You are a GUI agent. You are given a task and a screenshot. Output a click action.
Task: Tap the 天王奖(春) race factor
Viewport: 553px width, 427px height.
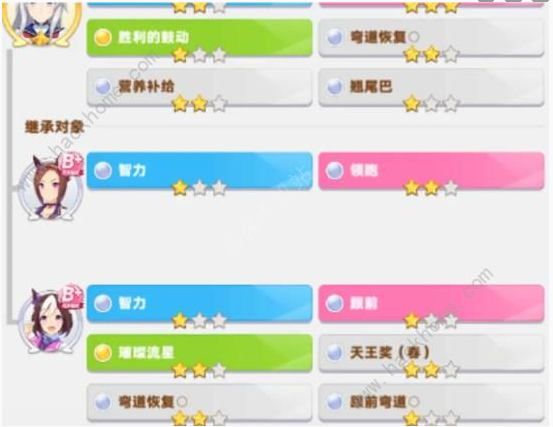(x=431, y=353)
